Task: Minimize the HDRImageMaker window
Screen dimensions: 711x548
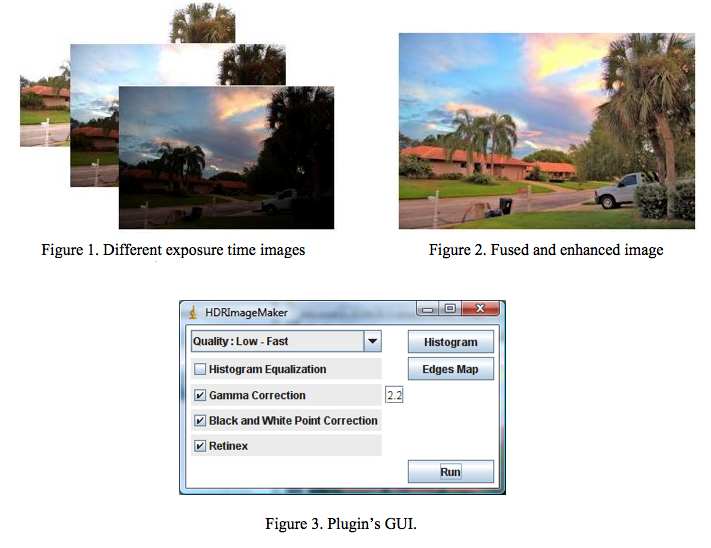Action: [x=427, y=310]
